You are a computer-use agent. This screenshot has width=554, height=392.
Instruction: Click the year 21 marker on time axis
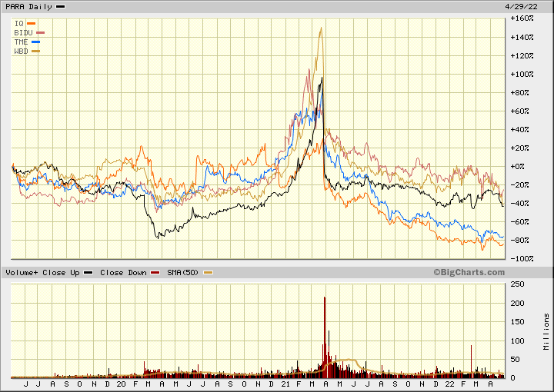pyautogui.click(x=285, y=384)
